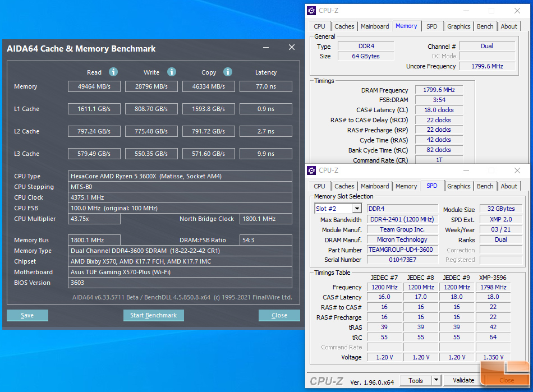Click the CAS# Latency value 18.0 clocks
The width and height of the screenshot is (533, 392).
click(439, 110)
